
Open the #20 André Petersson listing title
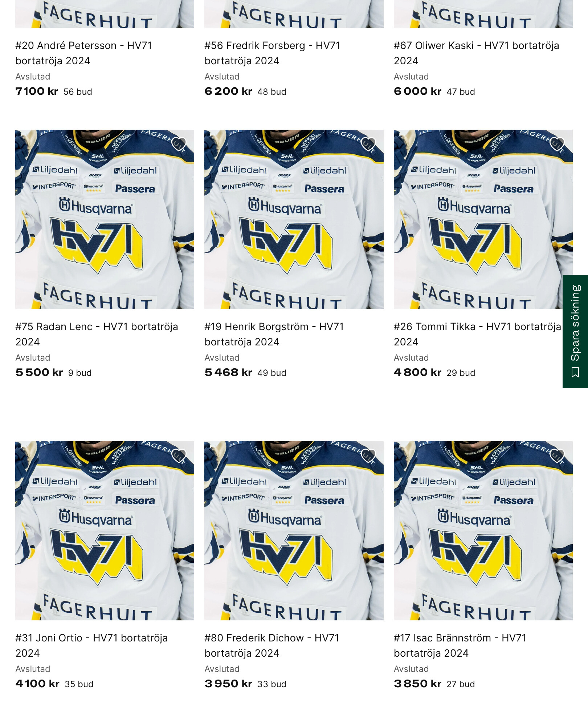click(x=84, y=53)
